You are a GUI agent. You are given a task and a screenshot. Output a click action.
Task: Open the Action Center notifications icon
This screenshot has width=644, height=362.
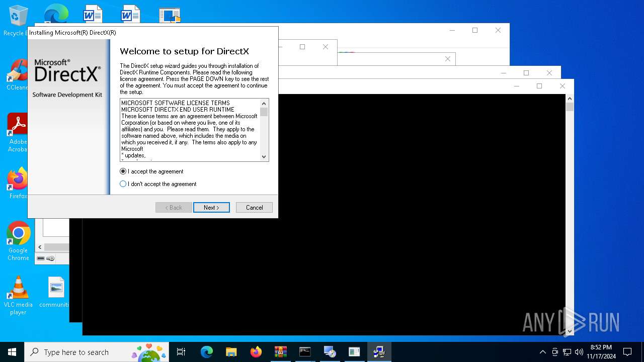tap(627, 352)
